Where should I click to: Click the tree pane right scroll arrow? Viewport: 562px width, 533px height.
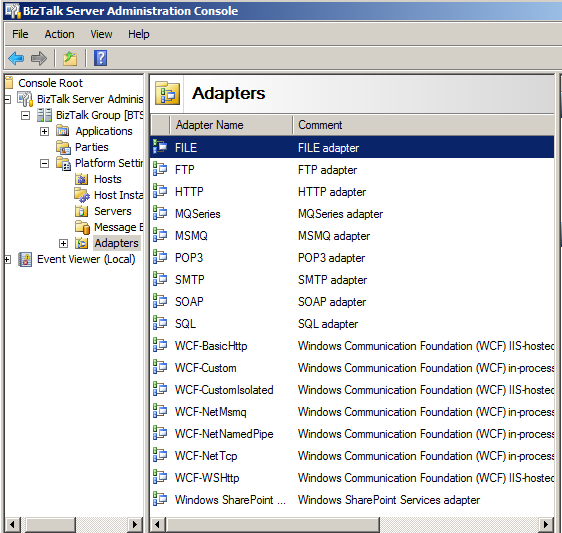(x=135, y=525)
